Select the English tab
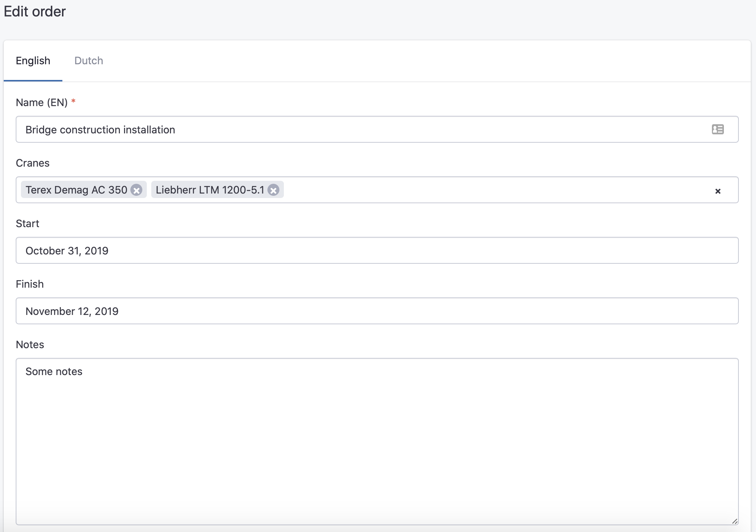The width and height of the screenshot is (756, 532). tap(33, 61)
